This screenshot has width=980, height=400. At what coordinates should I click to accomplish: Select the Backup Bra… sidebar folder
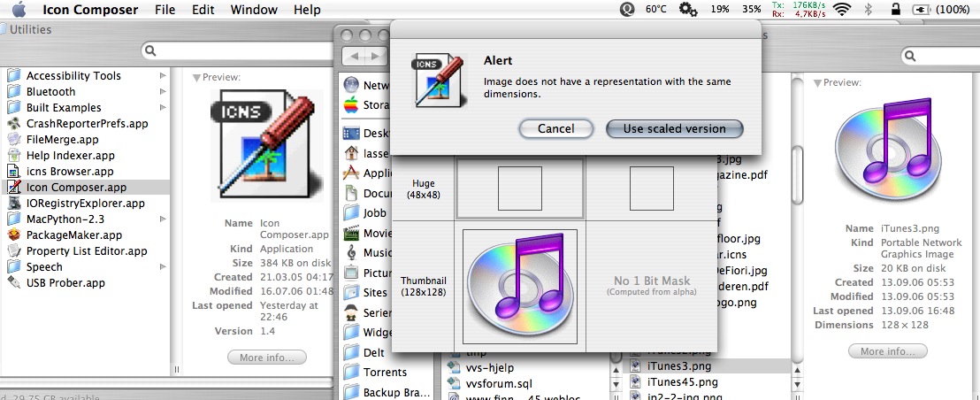pyautogui.click(x=388, y=393)
